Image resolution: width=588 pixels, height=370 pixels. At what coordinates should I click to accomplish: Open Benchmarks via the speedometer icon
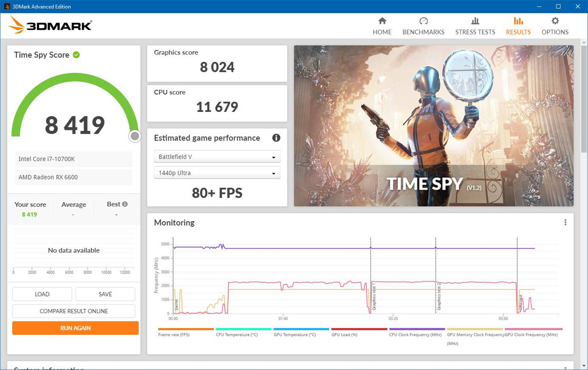click(x=423, y=21)
